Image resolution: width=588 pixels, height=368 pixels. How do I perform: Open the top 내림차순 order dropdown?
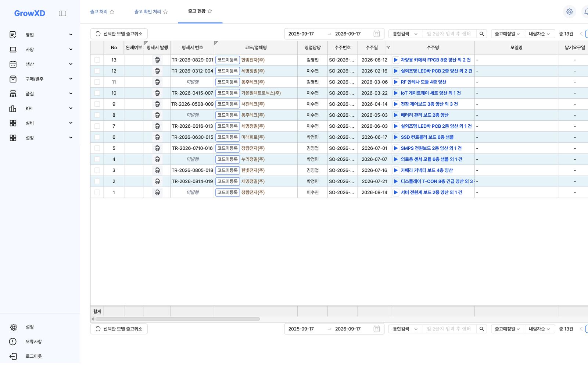point(539,34)
